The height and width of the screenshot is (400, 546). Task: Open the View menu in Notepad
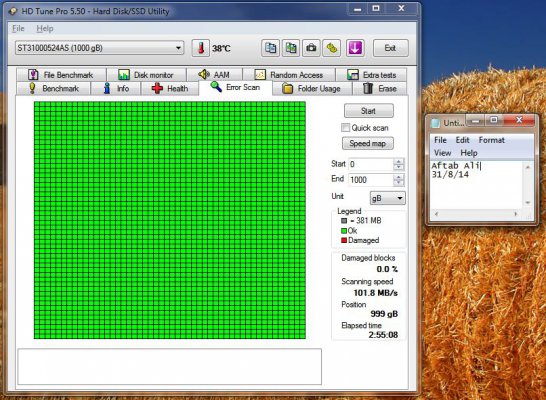point(442,153)
